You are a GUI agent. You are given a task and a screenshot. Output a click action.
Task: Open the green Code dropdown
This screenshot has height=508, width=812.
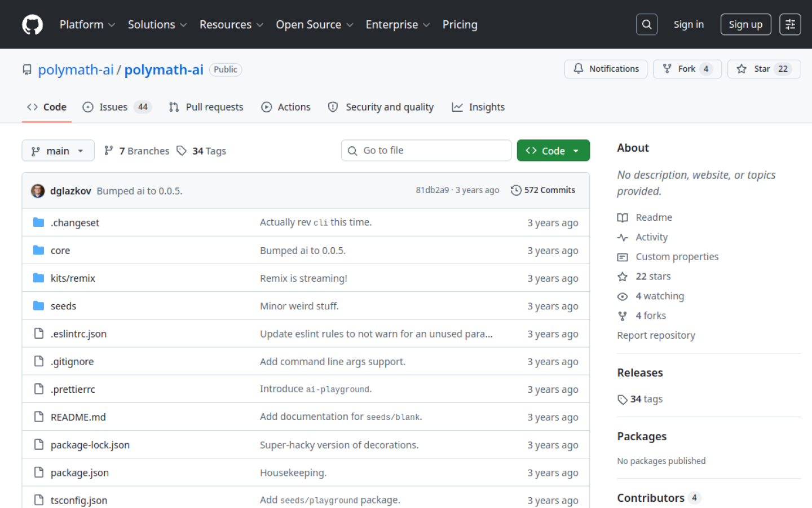tap(553, 151)
